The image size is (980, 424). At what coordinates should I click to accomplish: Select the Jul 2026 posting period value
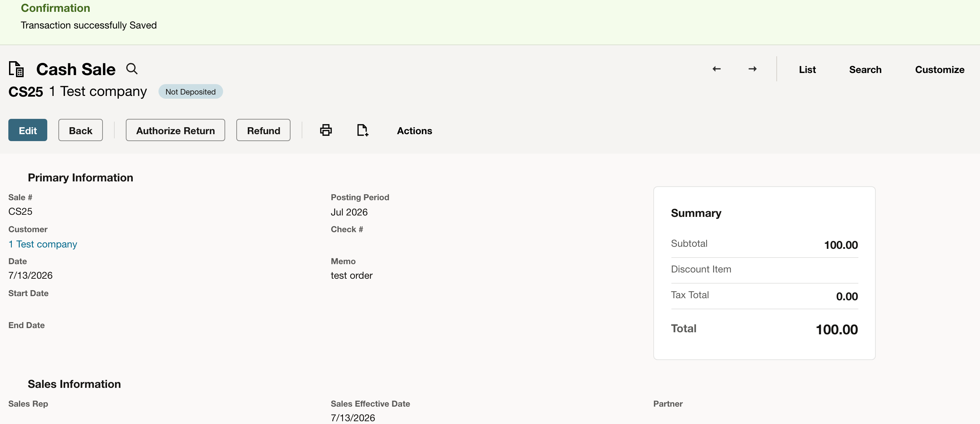pyautogui.click(x=349, y=212)
